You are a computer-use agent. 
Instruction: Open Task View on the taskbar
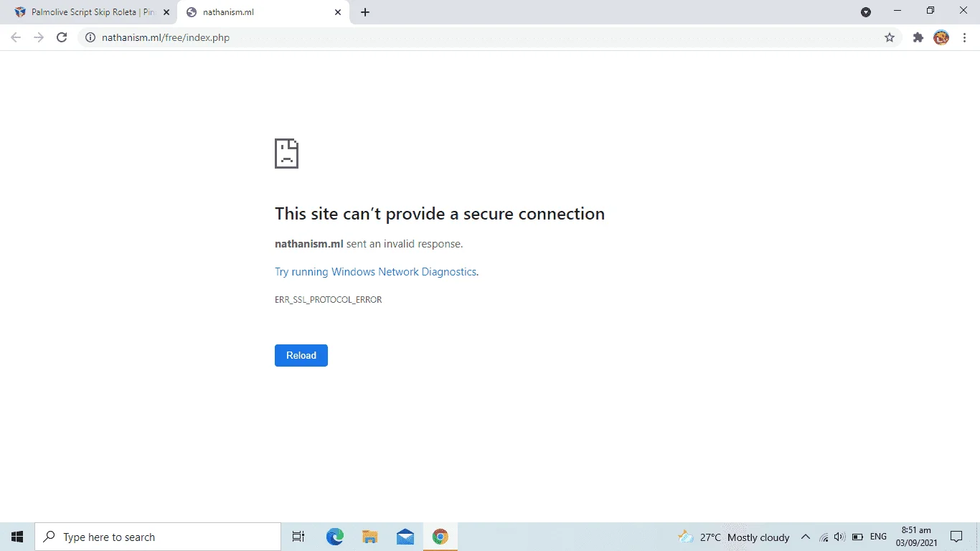pos(298,537)
